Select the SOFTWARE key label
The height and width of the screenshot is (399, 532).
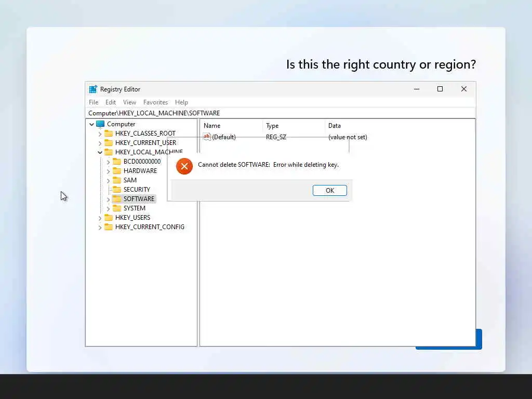click(x=139, y=198)
